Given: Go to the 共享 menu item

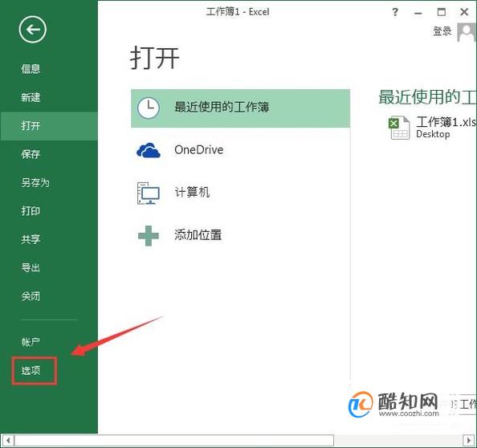Looking at the screenshot, I should pos(31,239).
